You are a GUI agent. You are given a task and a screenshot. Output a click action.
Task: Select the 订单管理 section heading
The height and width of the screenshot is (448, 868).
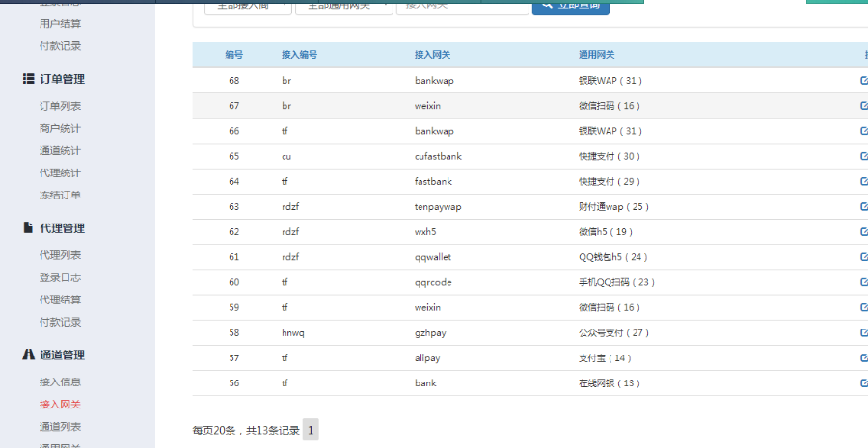coord(62,79)
